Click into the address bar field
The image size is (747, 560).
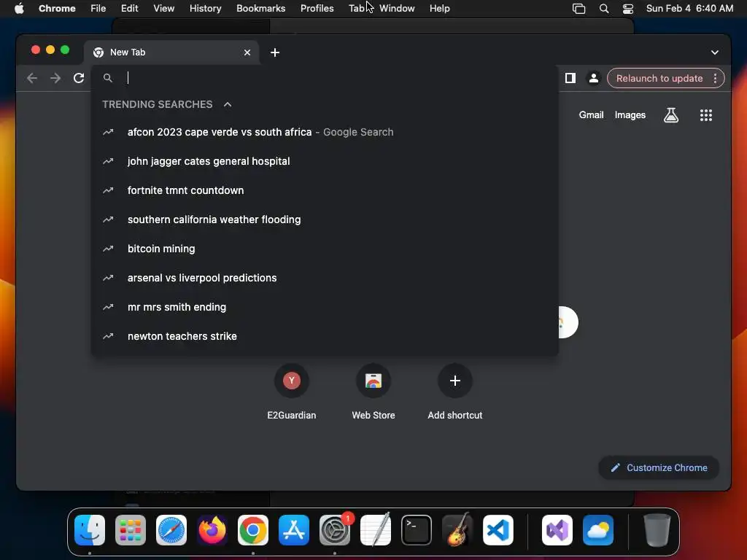coord(324,78)
